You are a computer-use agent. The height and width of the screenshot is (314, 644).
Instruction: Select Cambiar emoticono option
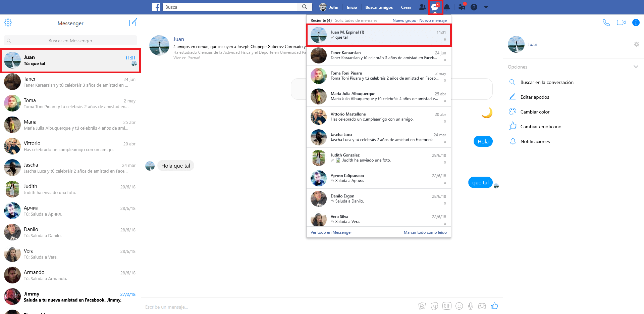point(535,127)
